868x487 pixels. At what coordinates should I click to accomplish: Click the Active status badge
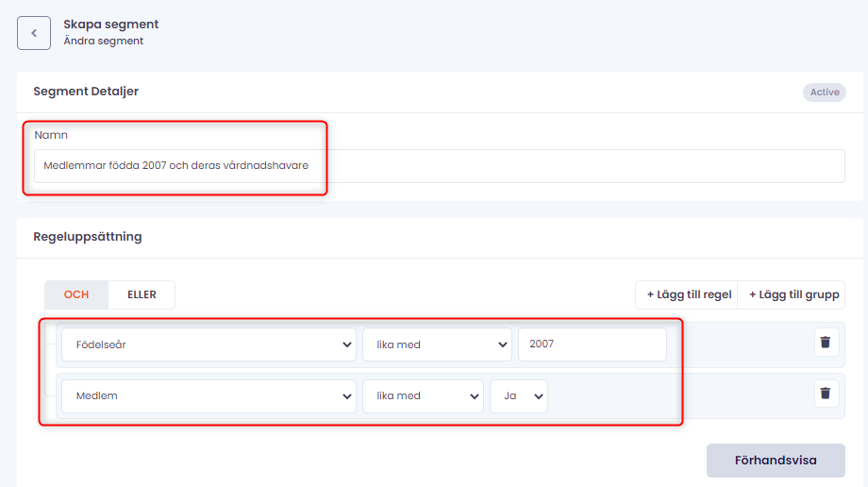[x=824, y=92]
